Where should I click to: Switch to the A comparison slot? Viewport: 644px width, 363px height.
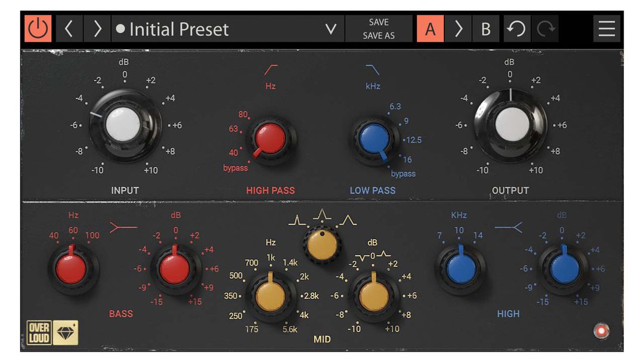430,29
